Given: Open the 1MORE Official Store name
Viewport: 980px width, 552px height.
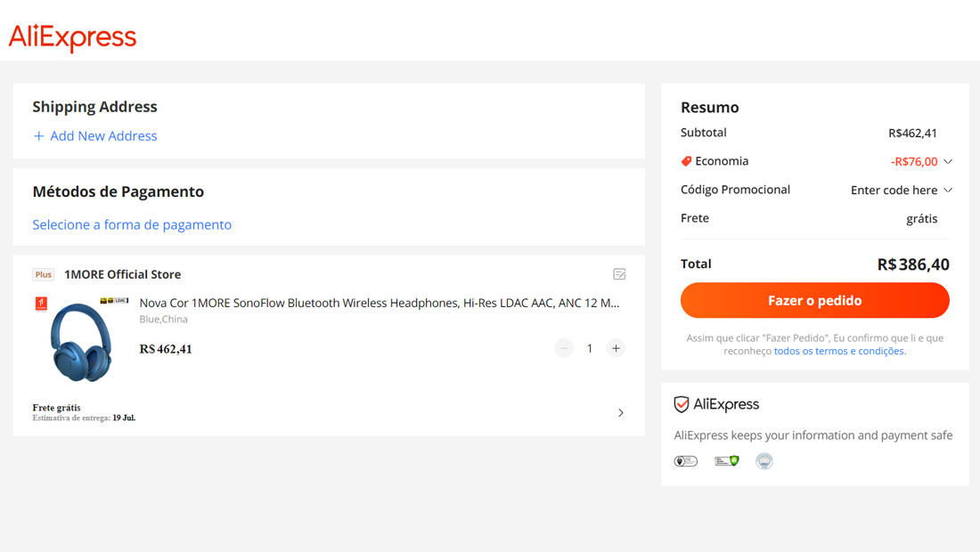Looking at the screenshot, I should [x=123, y=274].
